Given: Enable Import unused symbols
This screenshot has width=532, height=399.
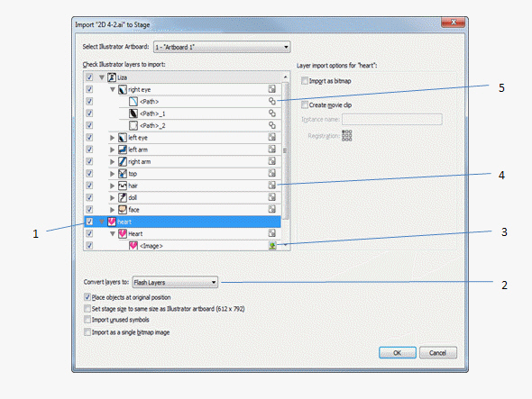Looking at the screenshot, I should pos(87,320).
